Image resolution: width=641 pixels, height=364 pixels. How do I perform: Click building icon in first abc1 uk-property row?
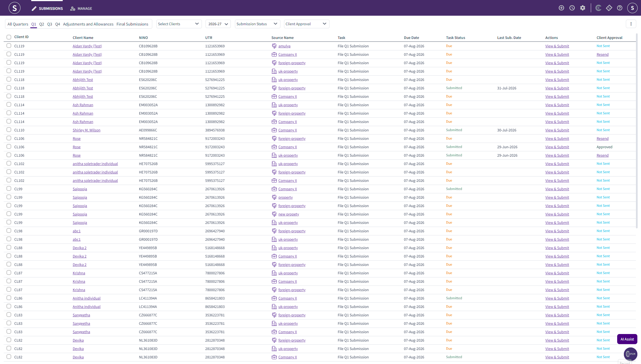click(274, 239)
